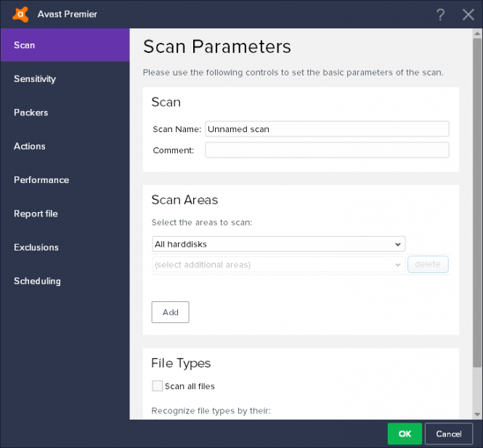Focus the Scan Name input field

(x=327, y=129)
